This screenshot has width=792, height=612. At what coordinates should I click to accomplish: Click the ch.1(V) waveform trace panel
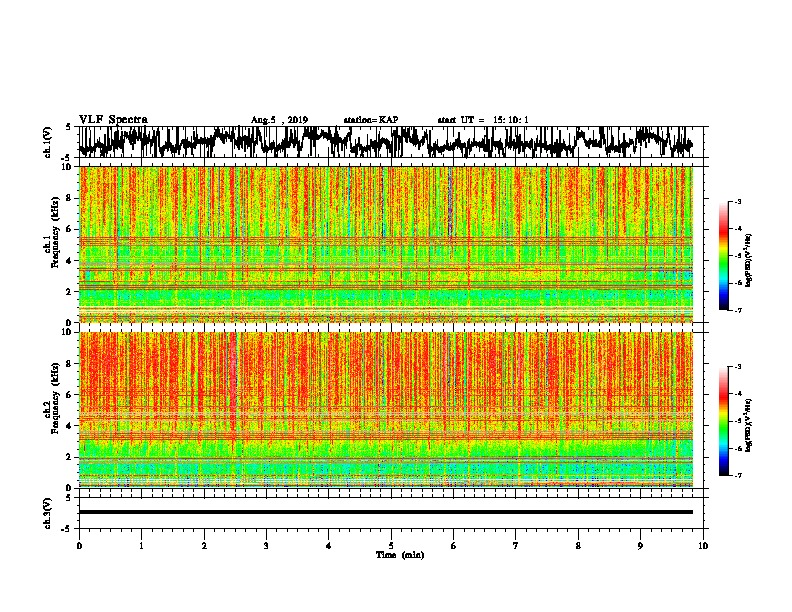point(390,142)
